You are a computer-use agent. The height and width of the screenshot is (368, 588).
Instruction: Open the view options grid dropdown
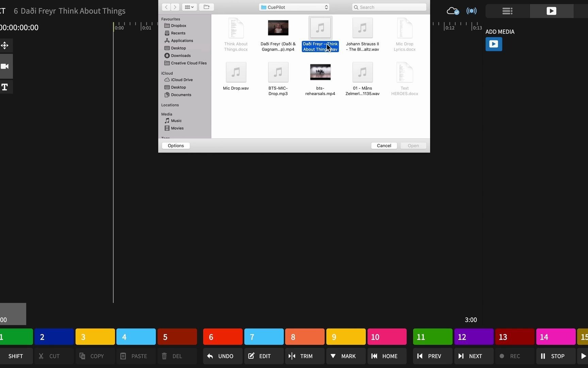click(189, 7)
